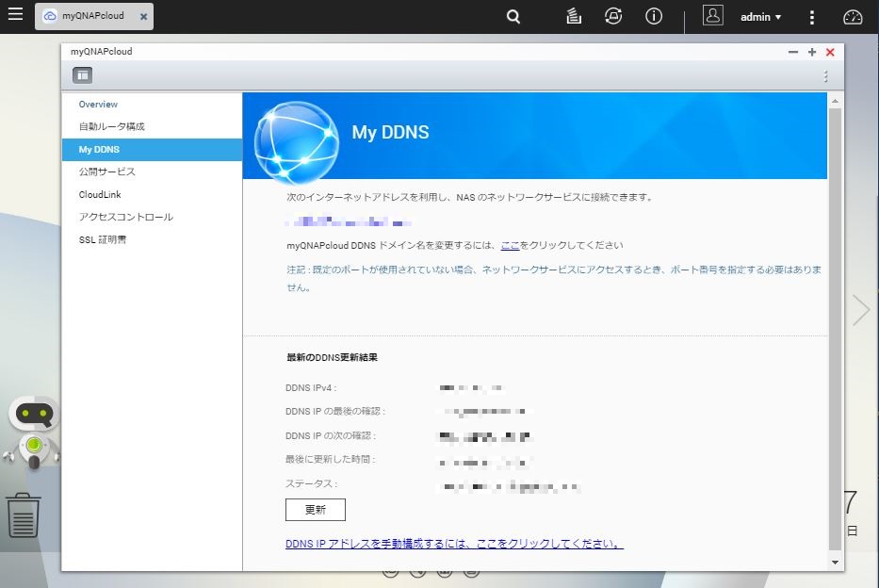Open the dashboard gauge icon
The height and width of the screenshot is (588, 879).
click(853, 17)
